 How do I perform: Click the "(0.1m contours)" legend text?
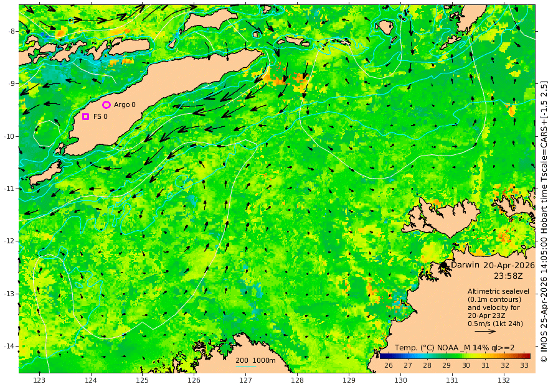(x=494, y=299)
